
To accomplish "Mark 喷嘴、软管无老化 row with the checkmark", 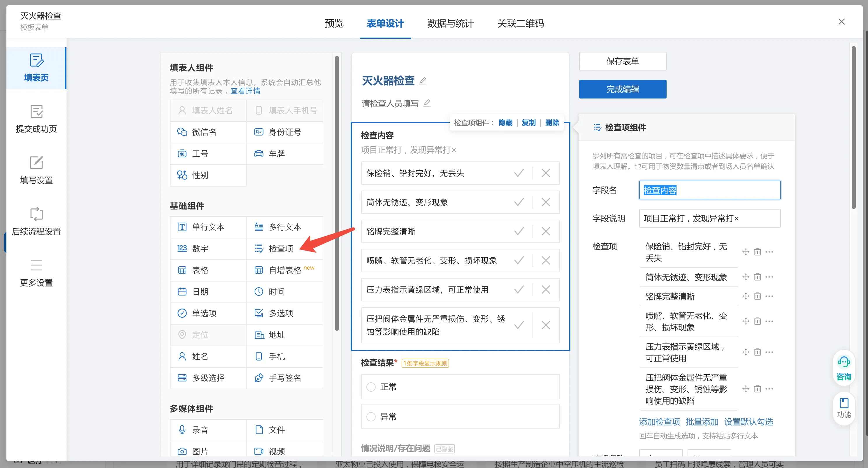I will pos(519,261).
